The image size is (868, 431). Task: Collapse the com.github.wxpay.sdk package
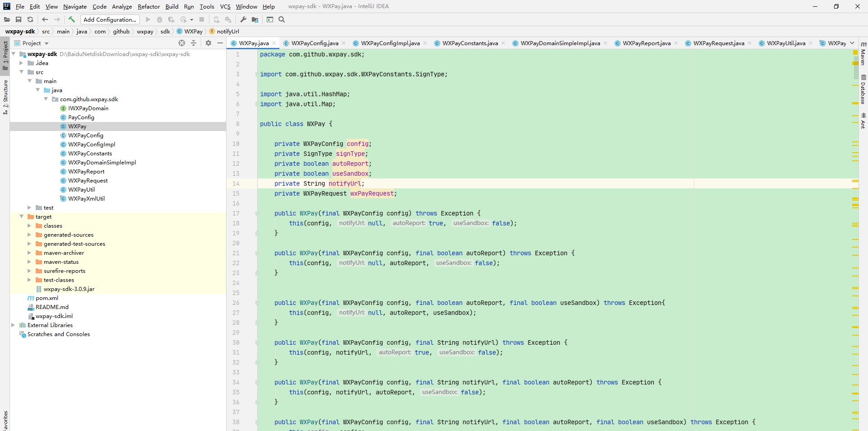(46, 99)
